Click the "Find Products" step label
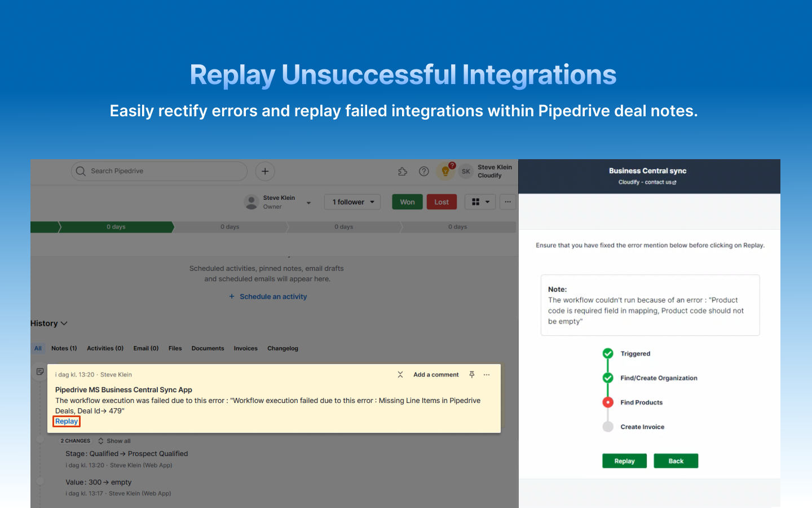812x508 pixels. click(642, 402)
